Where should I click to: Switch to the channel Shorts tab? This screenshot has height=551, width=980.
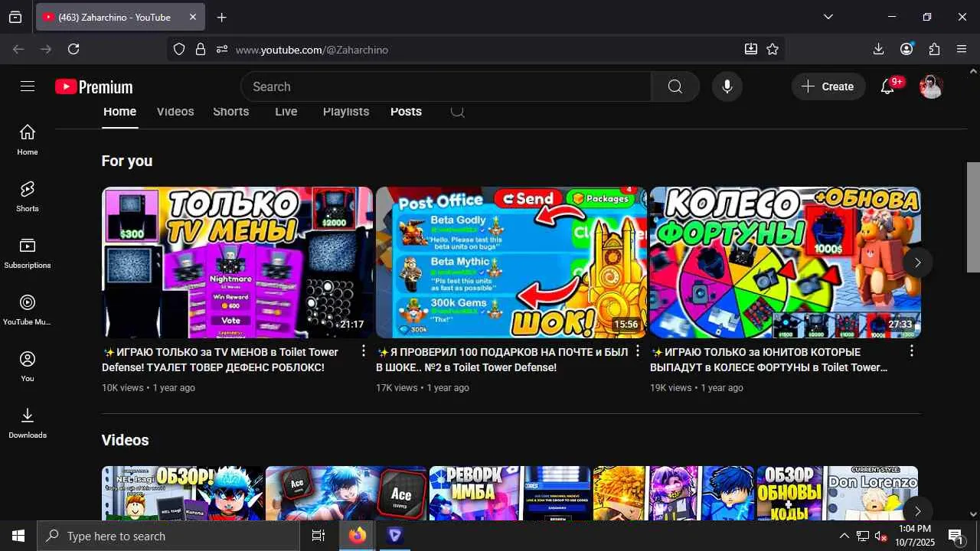click(x=231, y=112)
